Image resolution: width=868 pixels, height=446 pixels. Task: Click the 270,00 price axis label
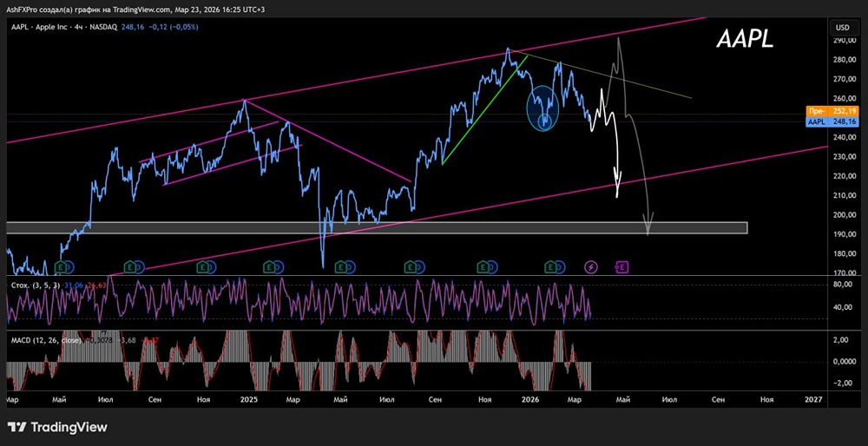point(843,79)
